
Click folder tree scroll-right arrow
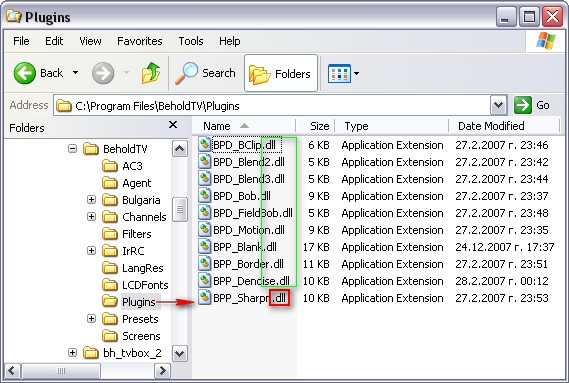162,371
